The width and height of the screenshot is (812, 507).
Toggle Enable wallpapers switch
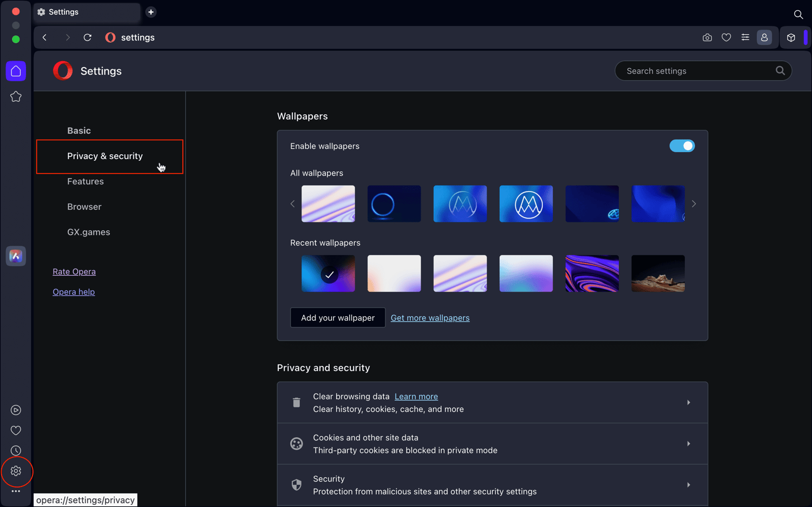click(x=682, y=146)
